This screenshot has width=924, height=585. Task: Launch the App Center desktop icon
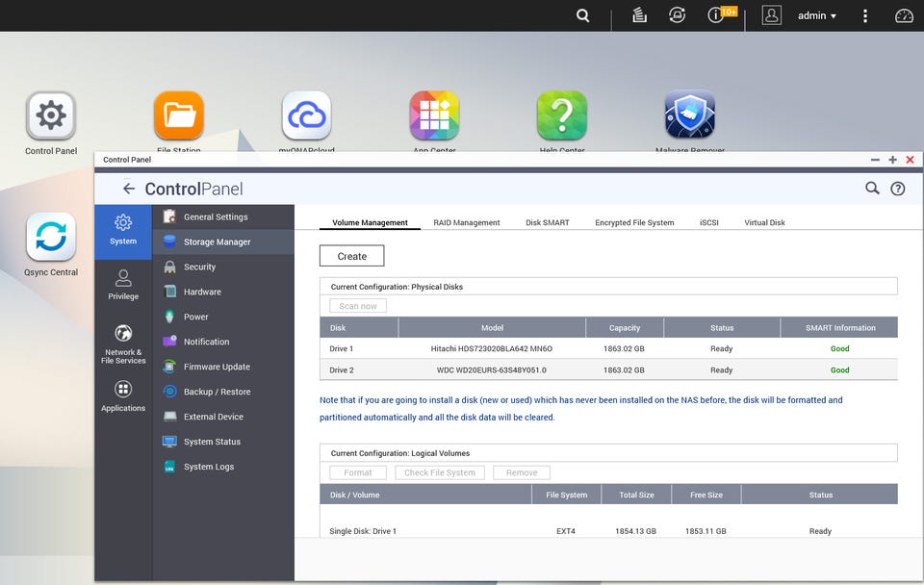[434, 115]
